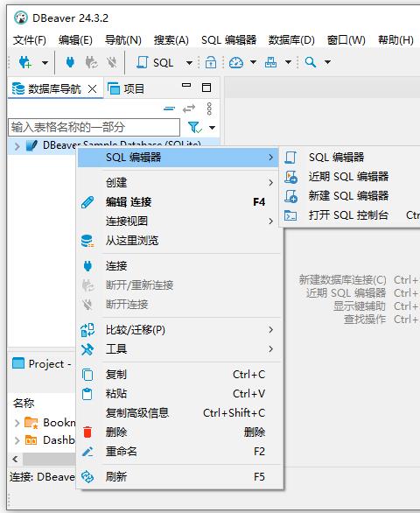Click 近期 SQL 编辑器 submenu entry
The image size is (420, 513).
click(x=349, y=177)
